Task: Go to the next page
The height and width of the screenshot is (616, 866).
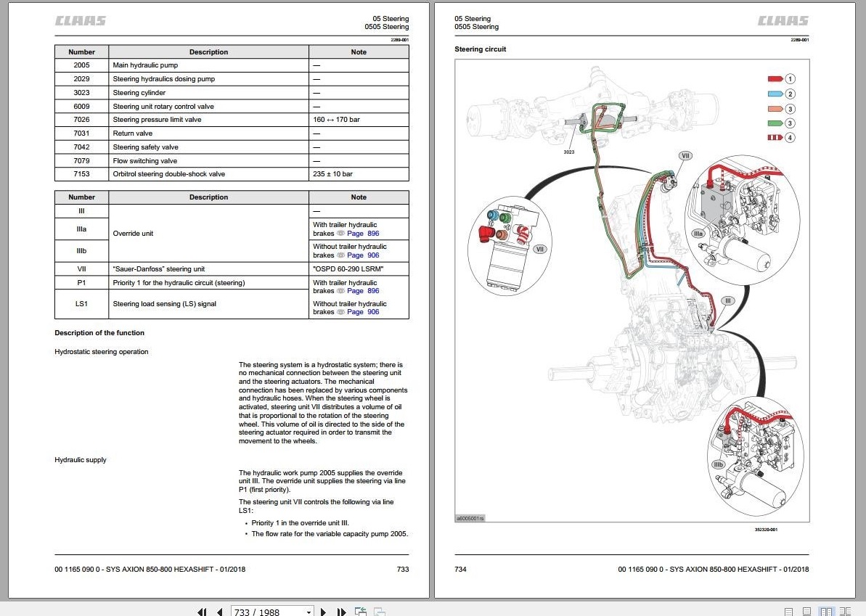Action: tap(324, 612)
